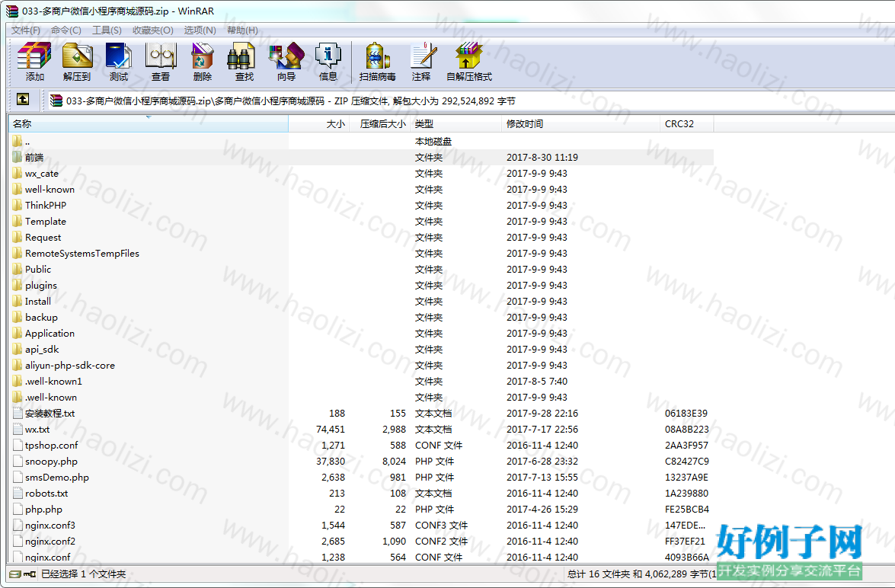Select the Application folder icon

[x=17, y=333]
